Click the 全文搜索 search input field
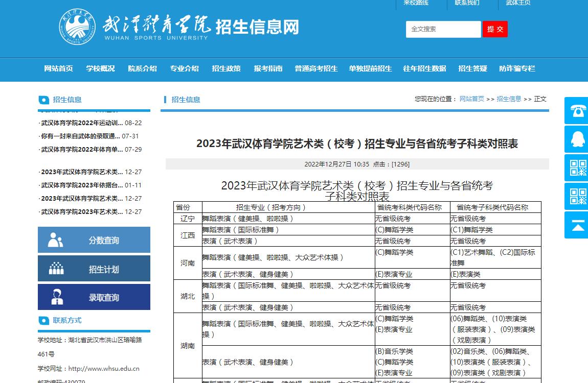Viewport: 588px width, 383px height. [443, 29]
